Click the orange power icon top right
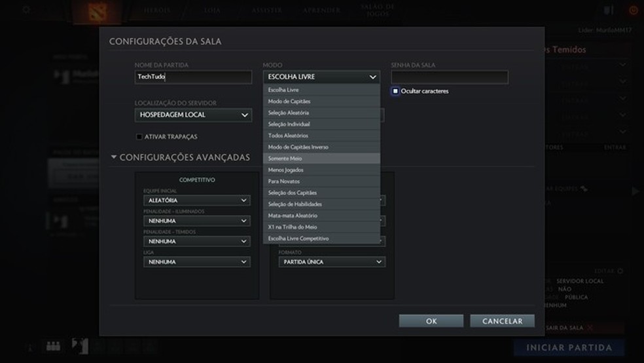Image resolution: width=644 pixels, height=363 pixels. pyautogui.click(x=633, y=10)
